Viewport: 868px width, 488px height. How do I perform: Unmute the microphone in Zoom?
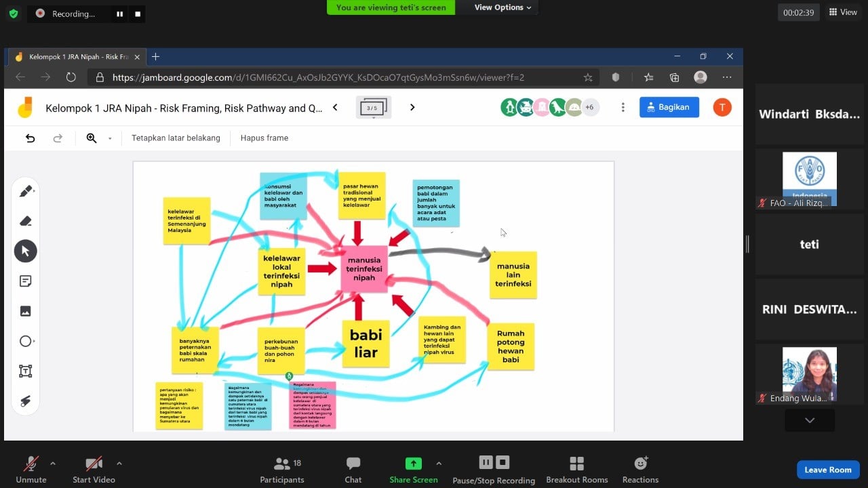click(x=31, y=469)
